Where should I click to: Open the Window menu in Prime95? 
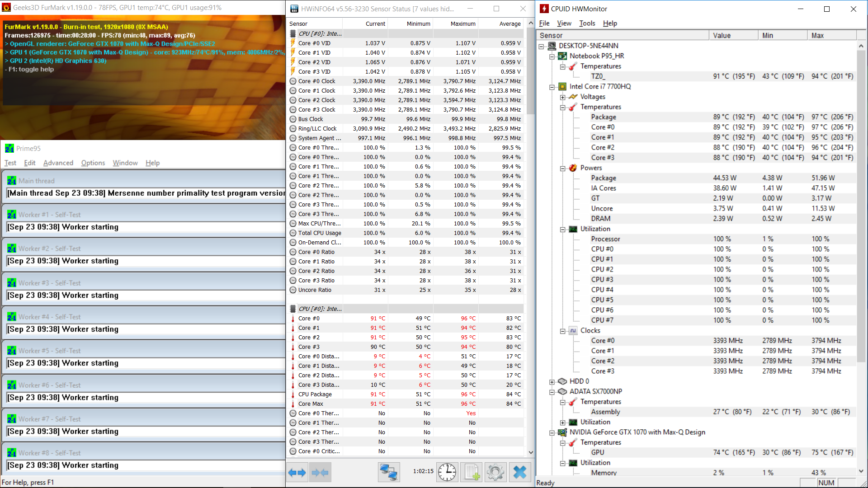125,163
